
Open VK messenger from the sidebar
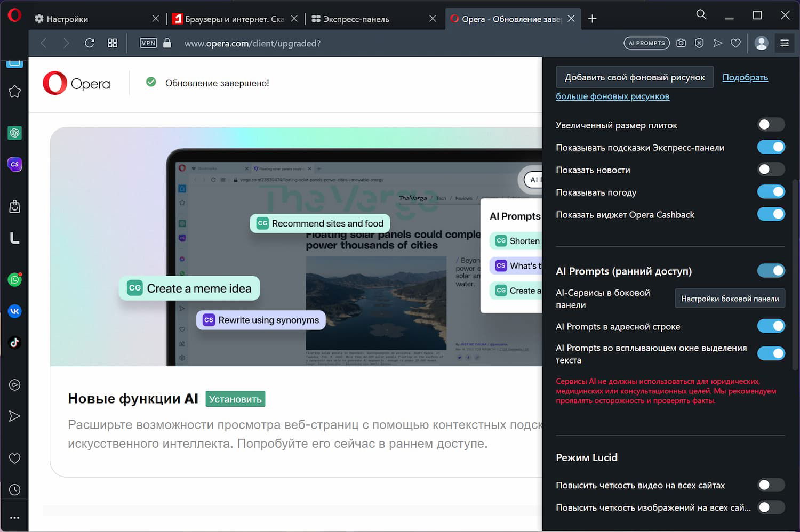[x=15, y=311]
